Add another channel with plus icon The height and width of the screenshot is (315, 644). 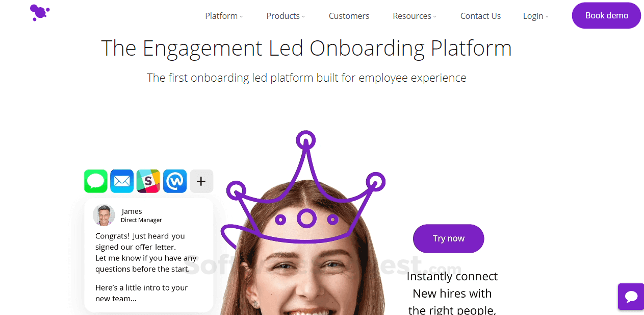coord(201,181)
